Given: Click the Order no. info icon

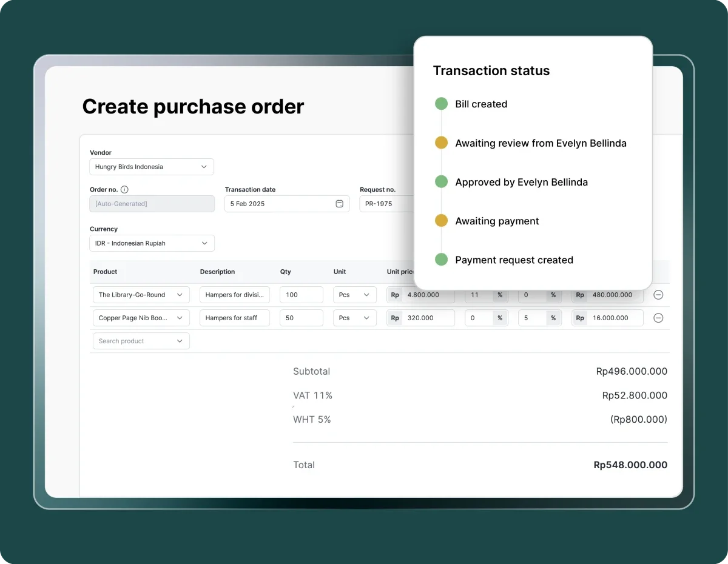Looking at the screenshot, I should click(124, 189).
